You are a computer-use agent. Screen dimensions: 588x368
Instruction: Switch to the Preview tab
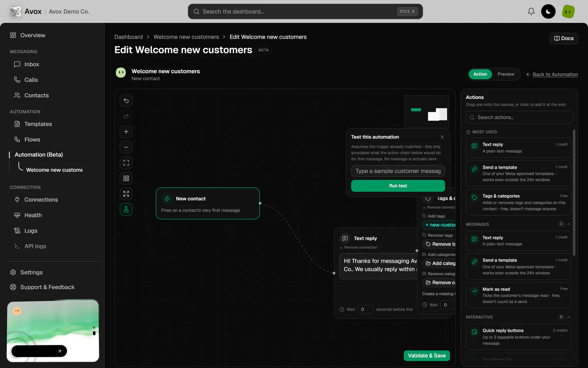coord(506,74)
